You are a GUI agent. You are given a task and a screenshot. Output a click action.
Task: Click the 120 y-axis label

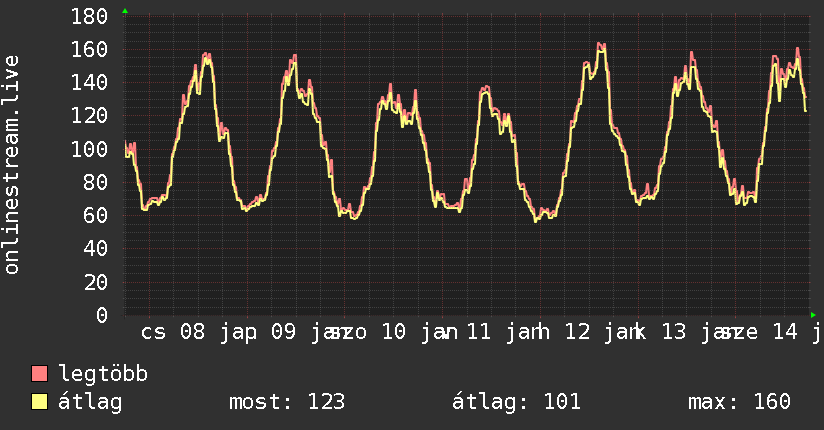click(89, 116)
